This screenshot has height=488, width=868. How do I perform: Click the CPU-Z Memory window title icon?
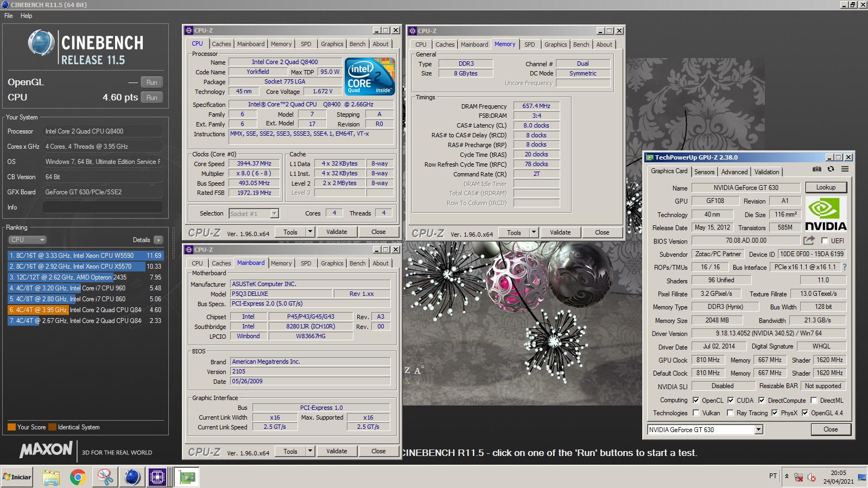click(413, 31)
